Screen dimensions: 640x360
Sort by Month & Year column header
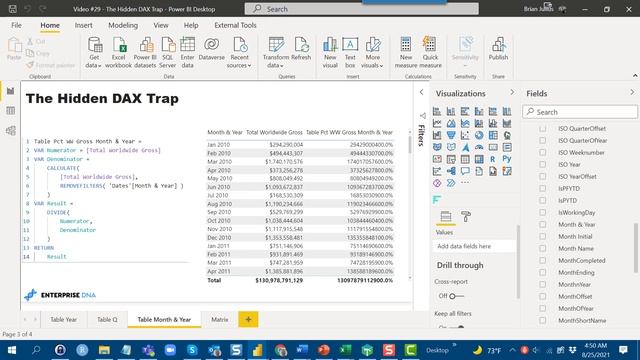pos(225,132)
